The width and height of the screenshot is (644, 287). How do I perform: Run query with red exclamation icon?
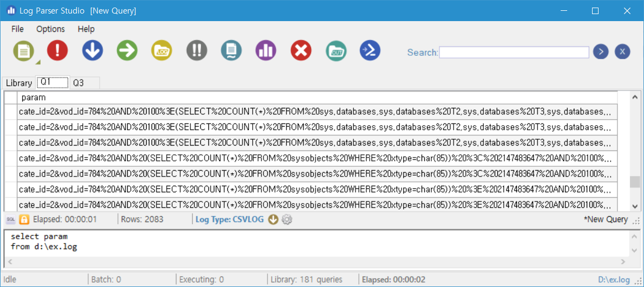point(57,50)
